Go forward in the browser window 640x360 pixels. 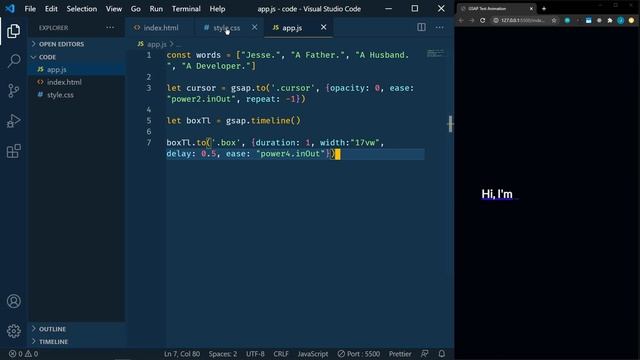(x=471, y=20)
